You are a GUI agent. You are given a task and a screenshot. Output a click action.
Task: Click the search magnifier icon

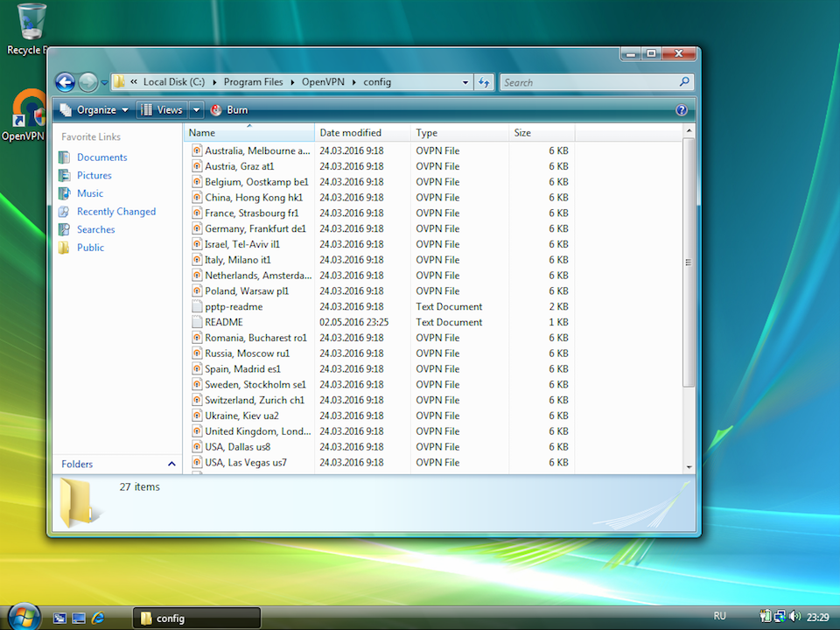684,82
